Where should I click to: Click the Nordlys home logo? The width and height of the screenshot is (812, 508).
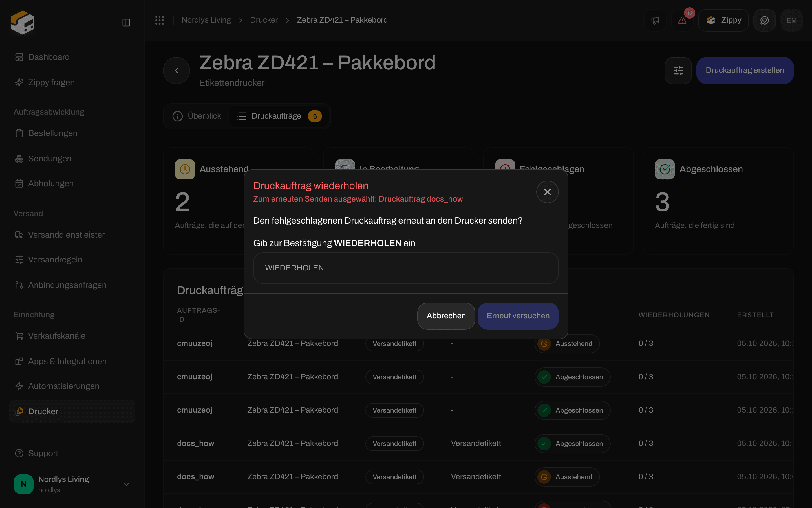coord(23,22)
